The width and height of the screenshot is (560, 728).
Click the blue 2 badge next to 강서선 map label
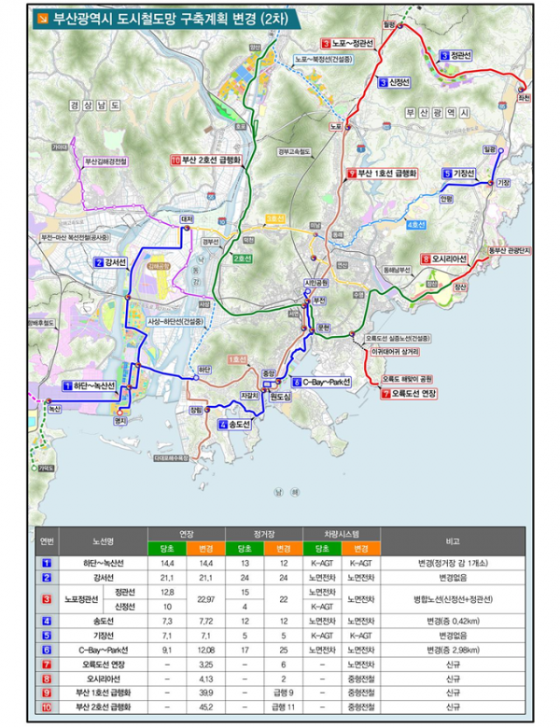(99, 263)
